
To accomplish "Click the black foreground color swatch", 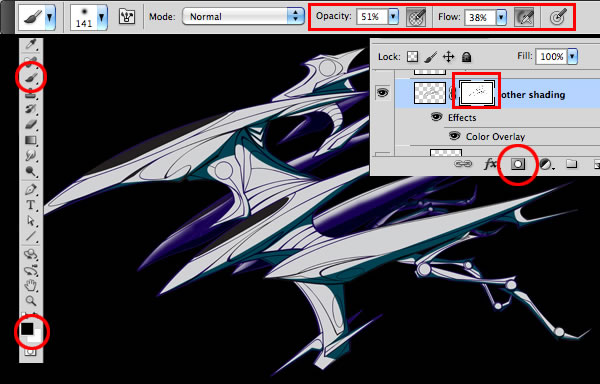I will click(26, 328).
